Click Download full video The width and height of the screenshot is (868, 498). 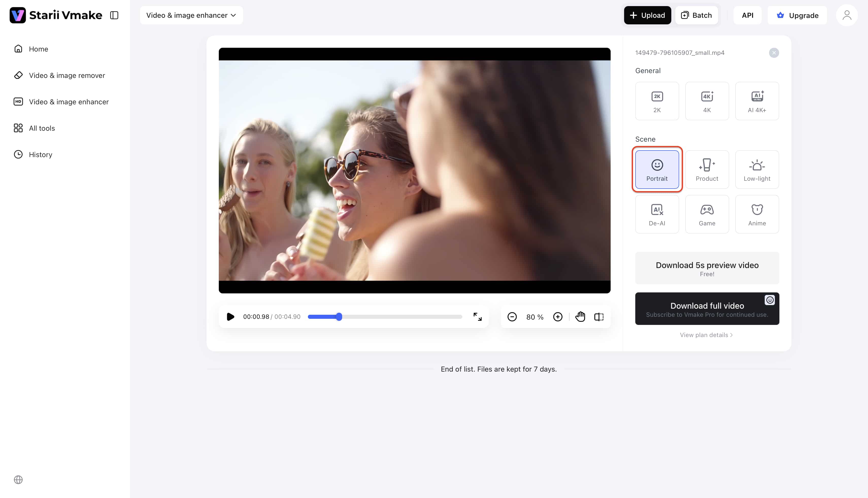(x=707, y=308)
